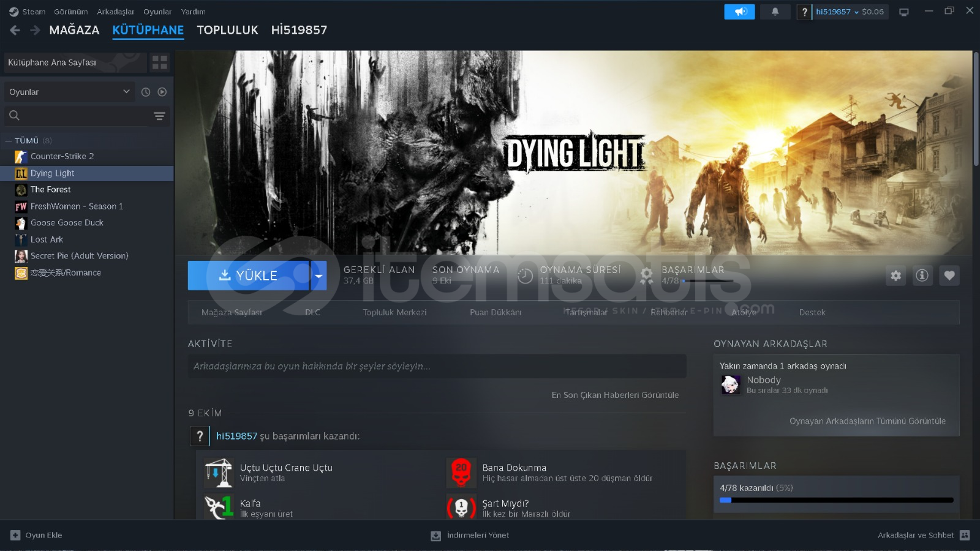Click the activity comment input box
Screen dimensions: 980x551
click(x=437, y=366)
